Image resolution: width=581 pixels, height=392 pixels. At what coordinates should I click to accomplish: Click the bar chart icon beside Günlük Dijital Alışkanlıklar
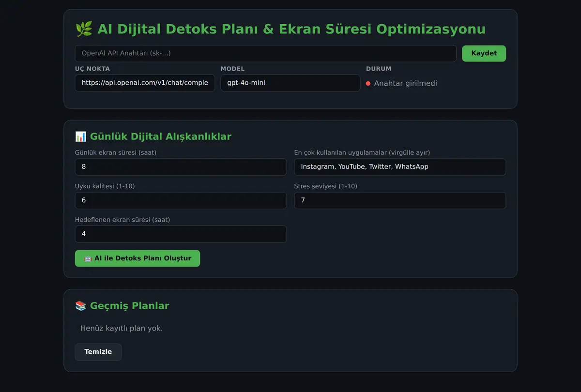81,136
